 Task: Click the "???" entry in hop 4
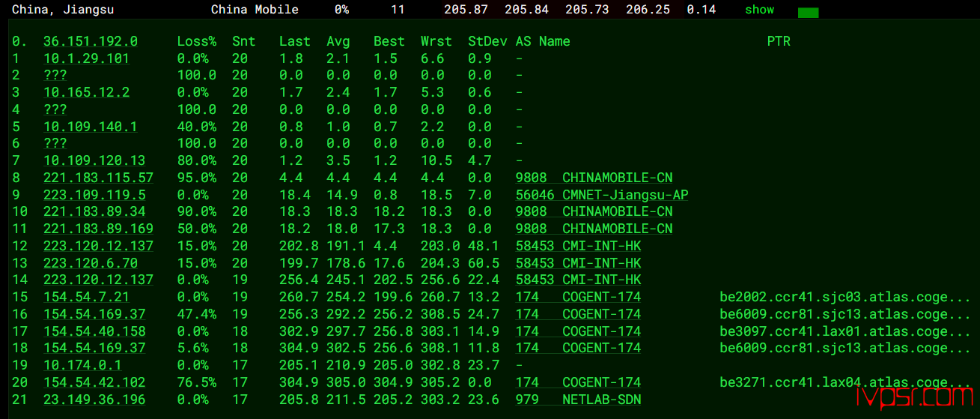55,109
